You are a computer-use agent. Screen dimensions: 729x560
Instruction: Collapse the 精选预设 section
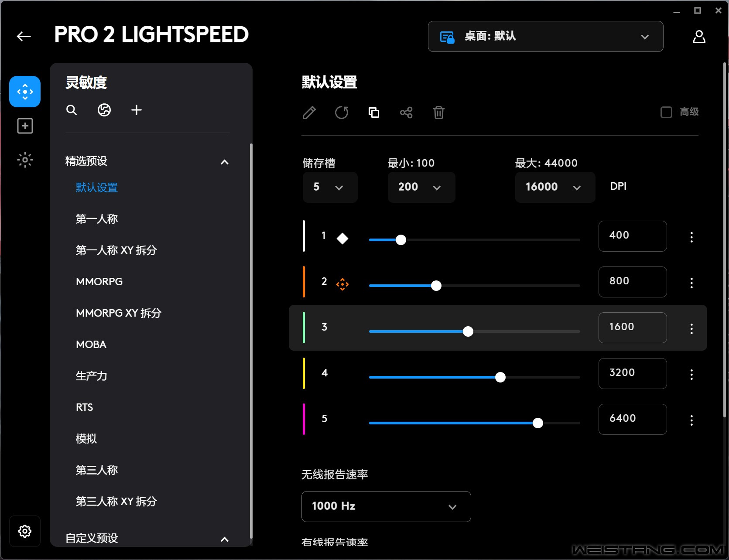point(225,162)
